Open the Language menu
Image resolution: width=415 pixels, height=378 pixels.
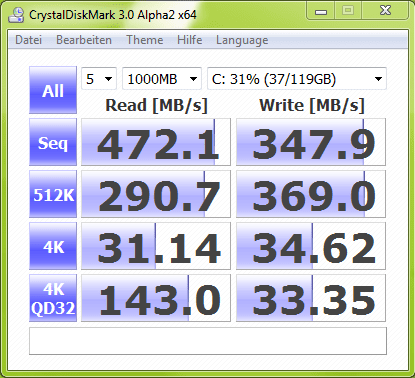tap(242, 40)
